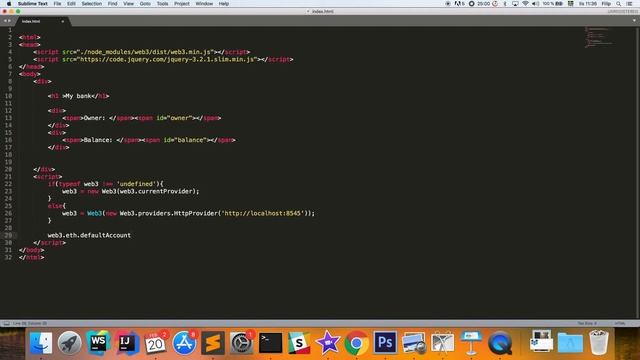Open Photoshop from the dock

tap(385, 342)
